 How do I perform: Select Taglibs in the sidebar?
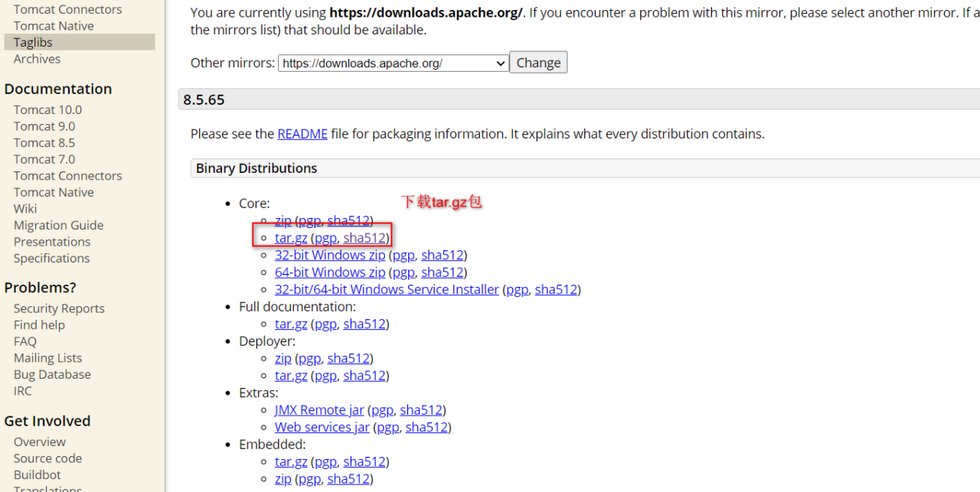(33, 43)
